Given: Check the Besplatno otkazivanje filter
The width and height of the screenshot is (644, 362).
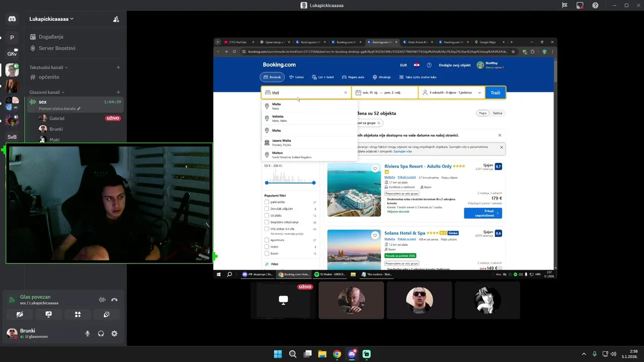Looking at the screenshot, I should pyautogui.click(x=267, y=222).
